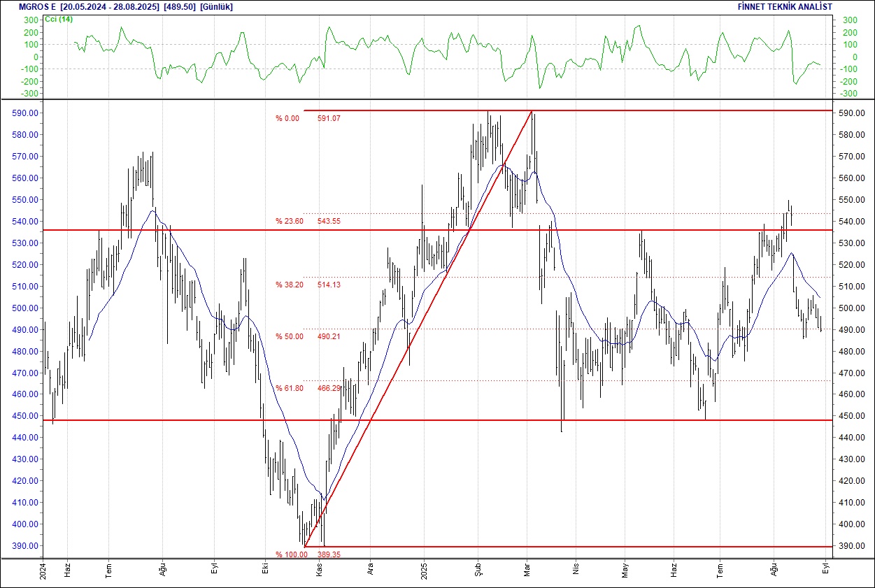This screenshot has width=875, height=588.
Task: Select the Mar month marker
Action: click(528, 570)
